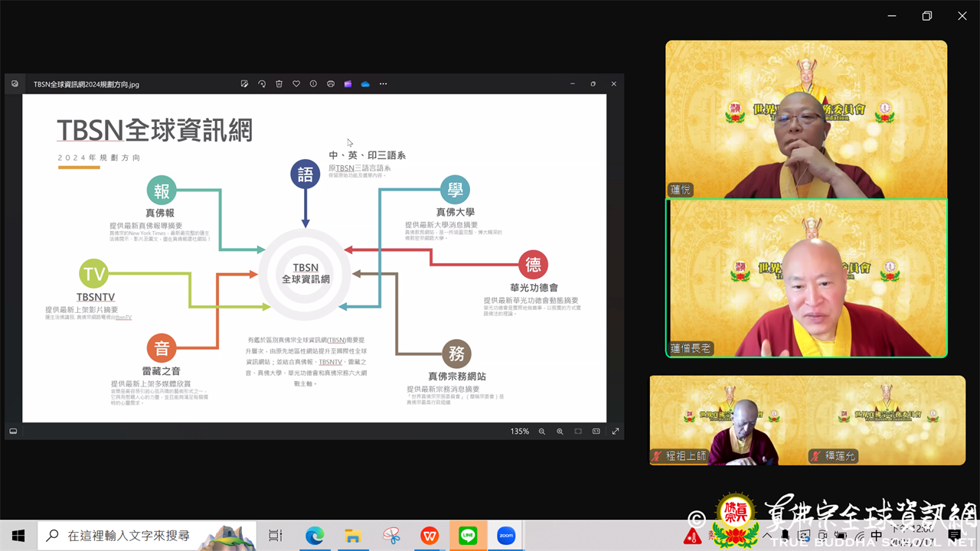Zoom in using the plus magnifier

(560, 432)
